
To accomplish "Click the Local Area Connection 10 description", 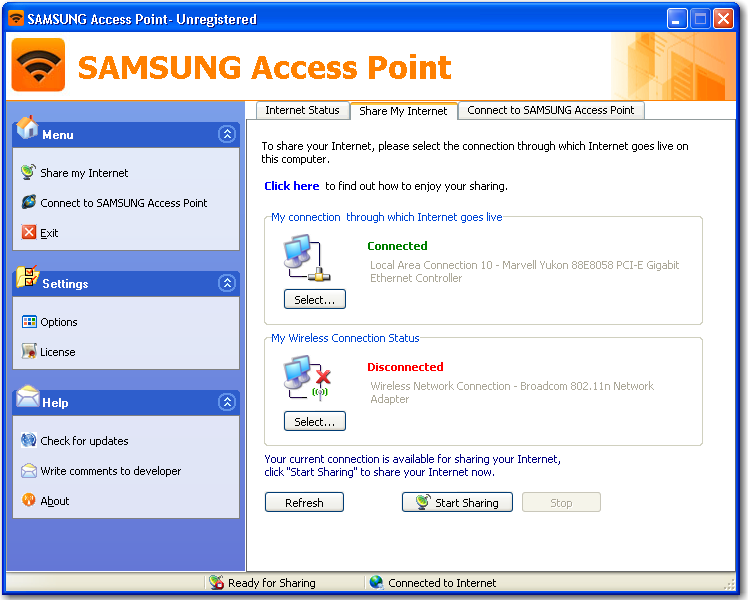I will click(x=524, y=271).
